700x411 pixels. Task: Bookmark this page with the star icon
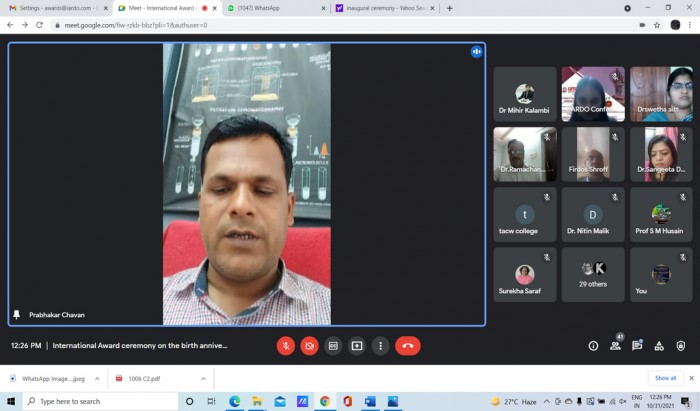coord(657,25)
